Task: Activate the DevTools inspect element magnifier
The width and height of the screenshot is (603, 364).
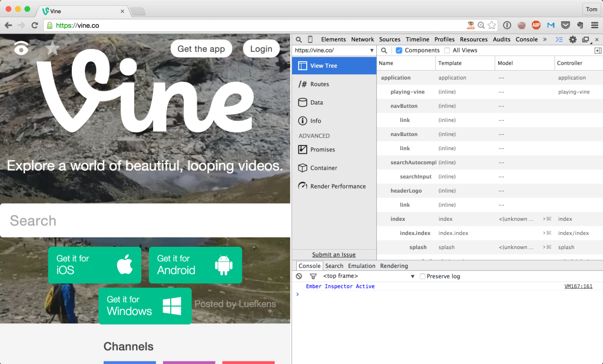Action: point(299,39)
